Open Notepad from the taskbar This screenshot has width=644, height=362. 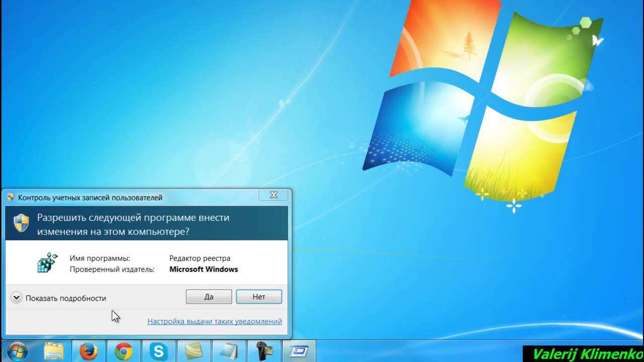[229, 351]
